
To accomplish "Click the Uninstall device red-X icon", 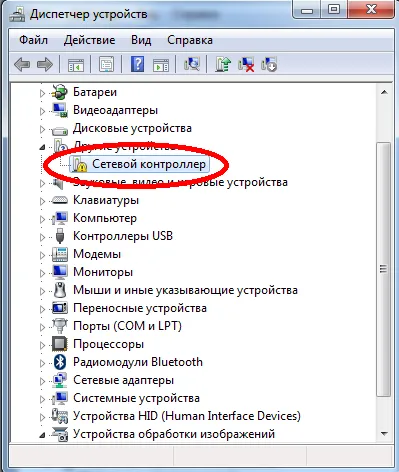I will (246, 64).
